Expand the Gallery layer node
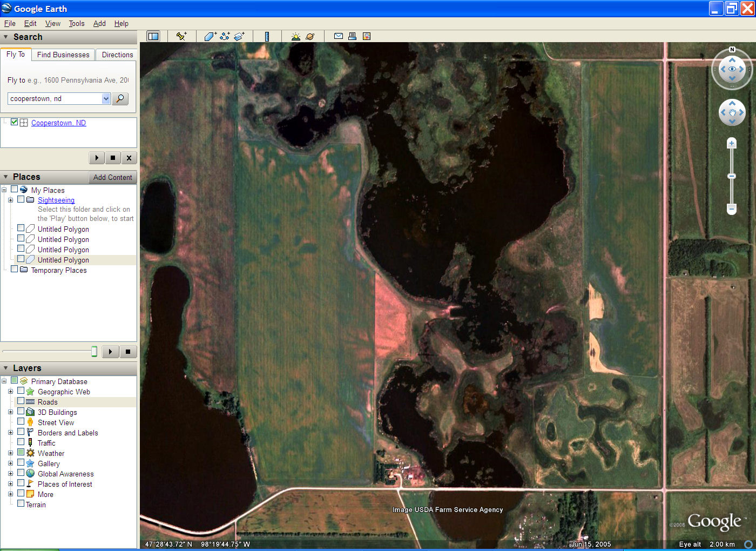 (x=10, y=463)
